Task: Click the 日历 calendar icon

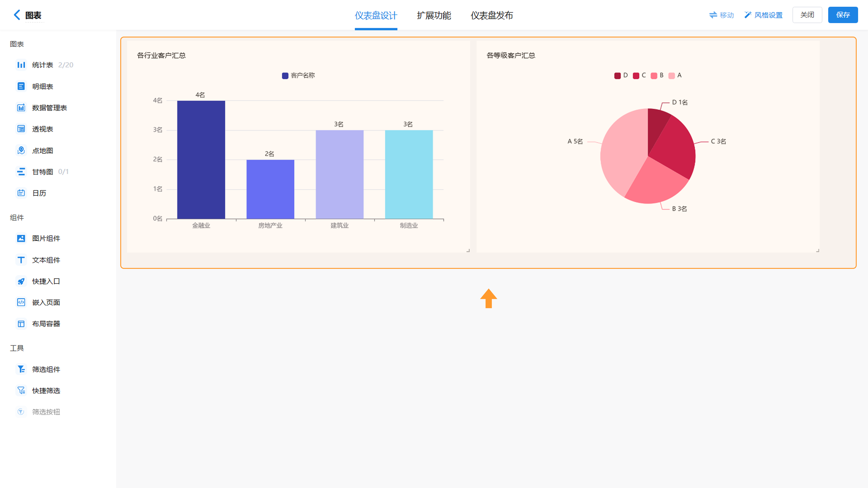Action: click(x=21, y=193)
